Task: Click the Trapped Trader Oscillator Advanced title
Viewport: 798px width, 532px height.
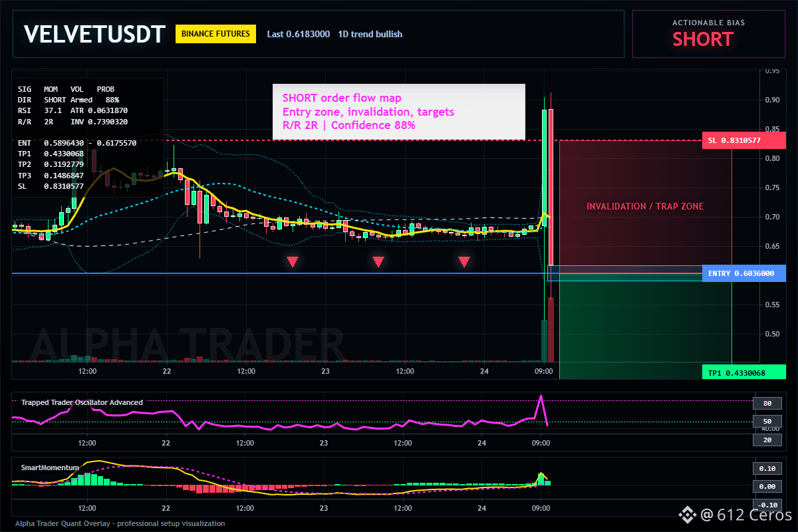Action: pyautogui.click(x=82, y=402)
